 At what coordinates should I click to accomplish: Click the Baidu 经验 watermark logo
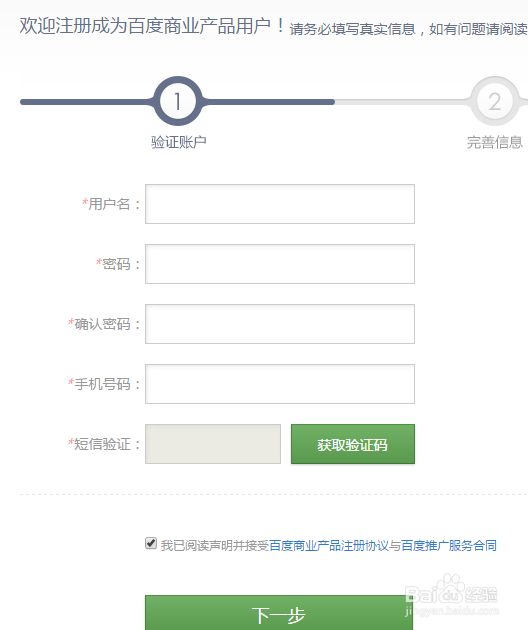coord(451,595)
